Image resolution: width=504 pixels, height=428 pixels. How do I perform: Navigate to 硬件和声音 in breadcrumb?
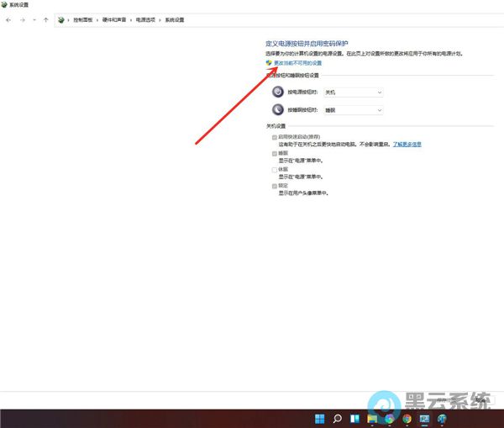click(115, 18)
